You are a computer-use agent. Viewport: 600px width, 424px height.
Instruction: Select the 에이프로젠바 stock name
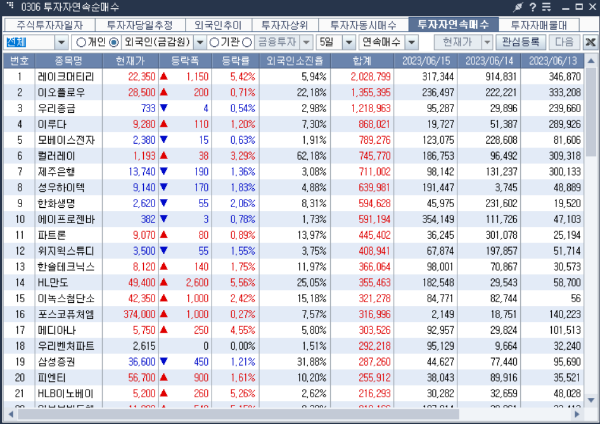(x=66, y=219)
